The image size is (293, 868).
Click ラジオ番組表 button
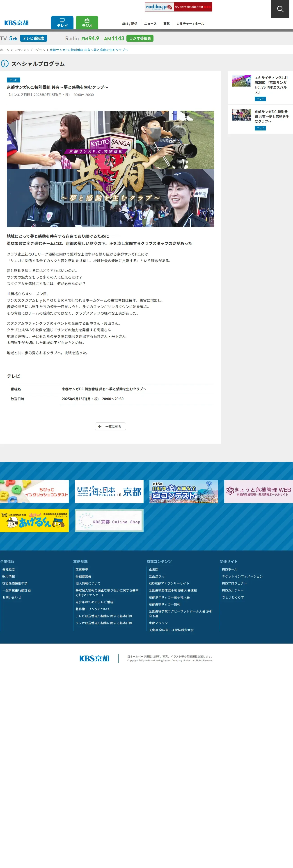pos(140,38)
